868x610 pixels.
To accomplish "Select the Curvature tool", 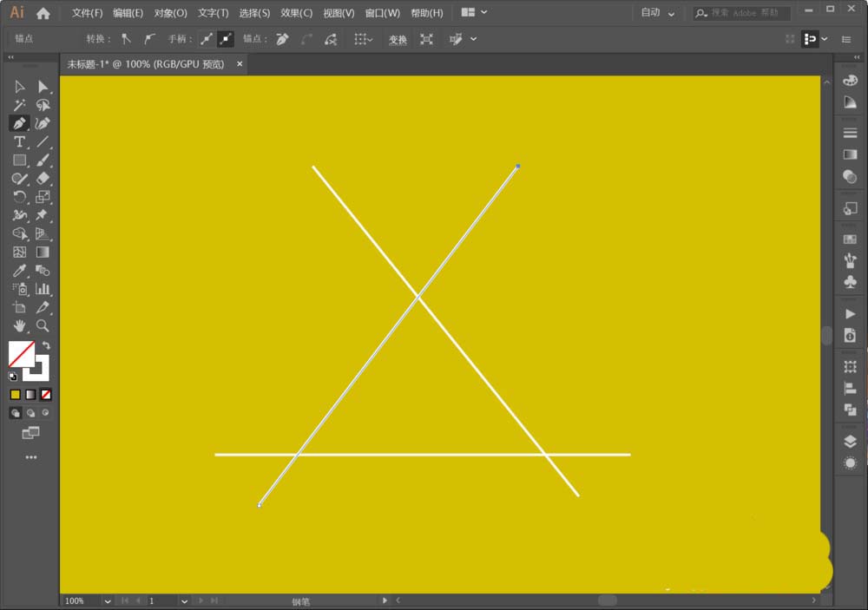I will pos(43,123).
